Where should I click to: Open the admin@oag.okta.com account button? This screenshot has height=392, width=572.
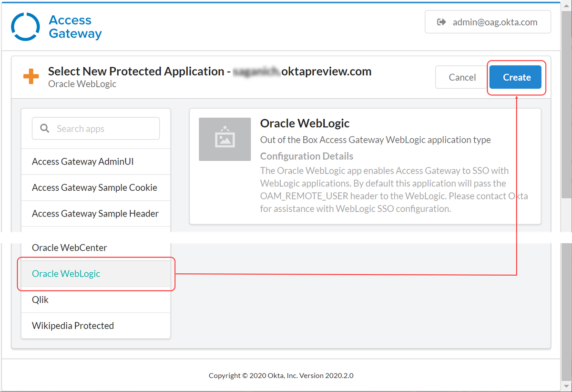[x=488, y=22]
